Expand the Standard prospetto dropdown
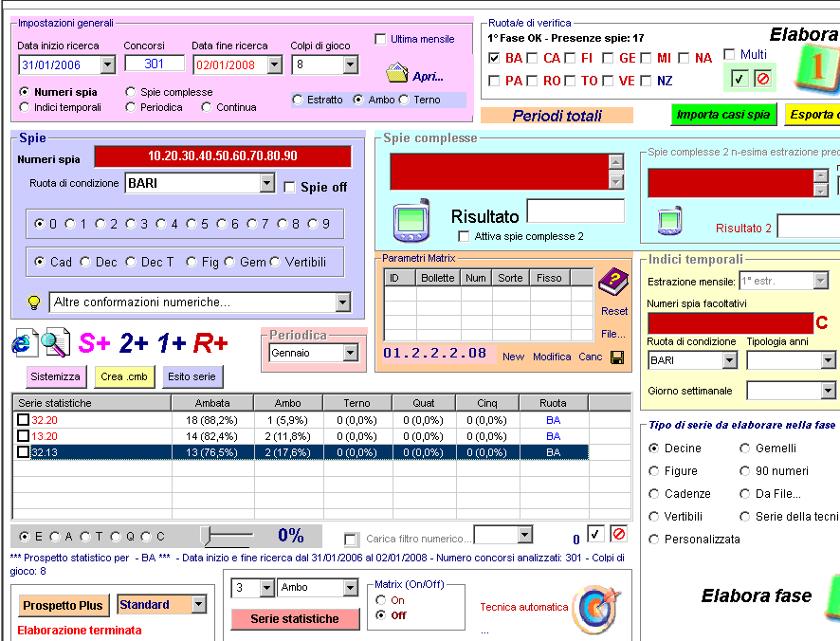 (x=199, y=605)
